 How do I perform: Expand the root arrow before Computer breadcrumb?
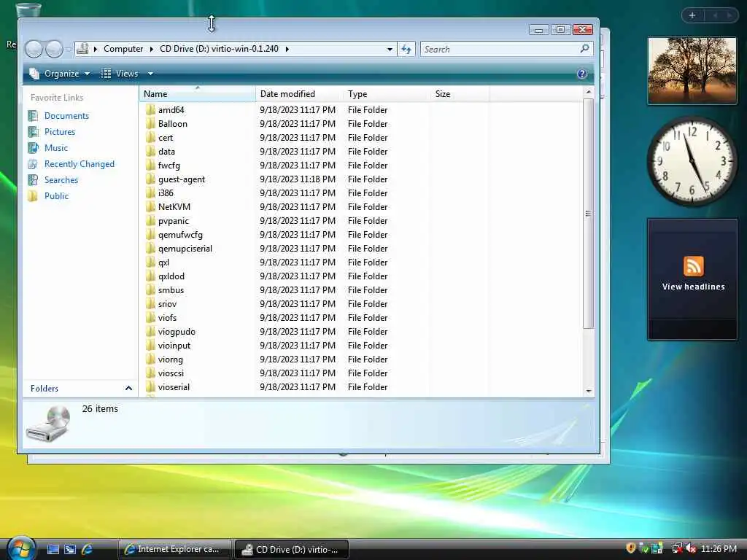click(x=96, y=49)
